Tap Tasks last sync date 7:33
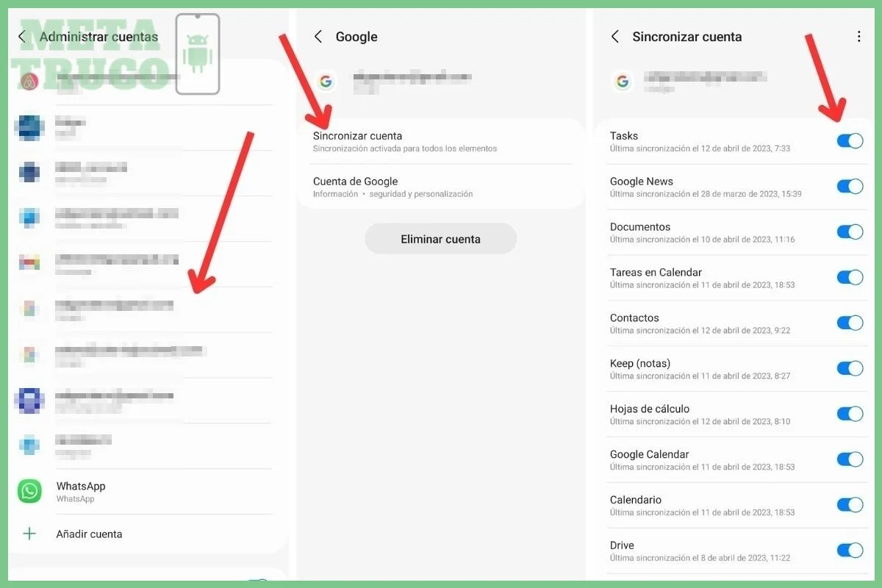This screenshot has height=588, width=882. click(x=700, y=148)
